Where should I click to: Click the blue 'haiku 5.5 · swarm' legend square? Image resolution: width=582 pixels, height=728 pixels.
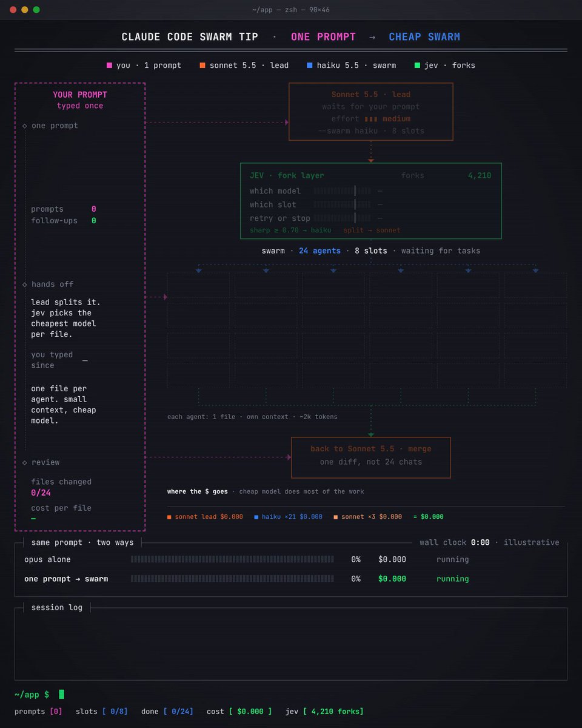click(310, 65)
